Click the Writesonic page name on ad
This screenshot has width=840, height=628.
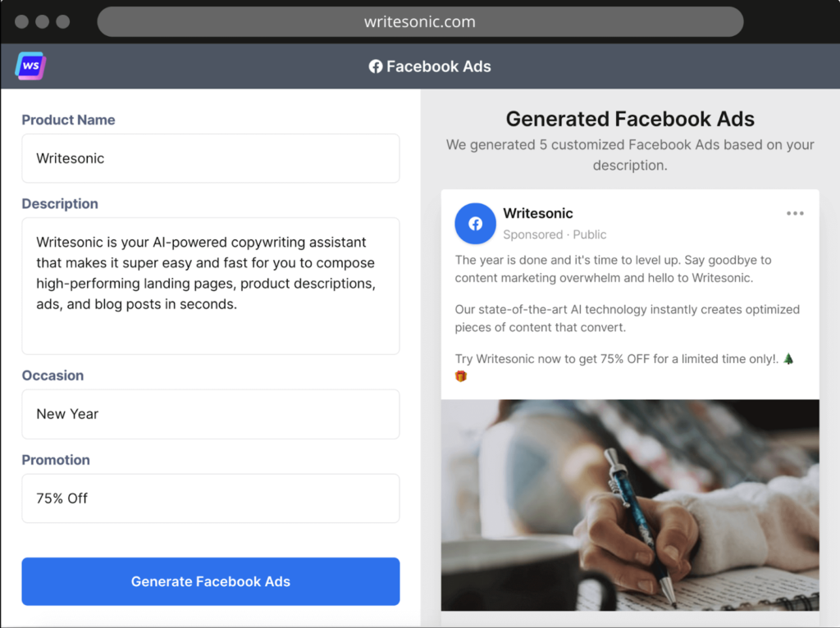point(538,213)
